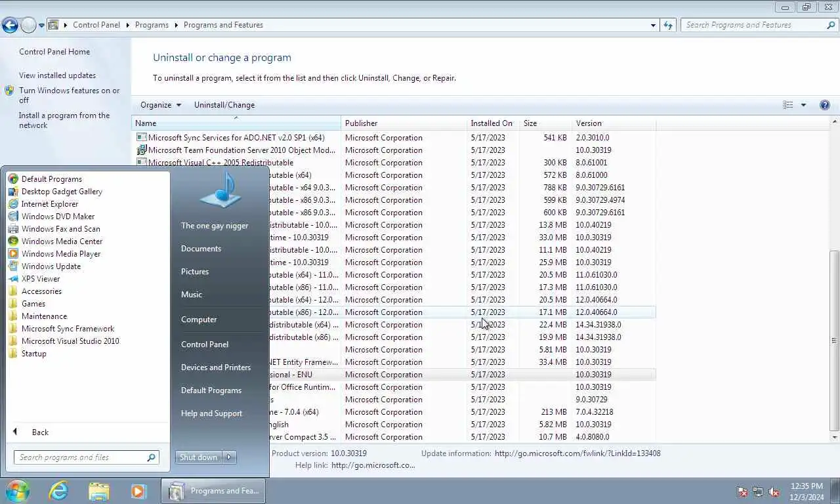
Task: Select Microsoft Team Foundation Server 2010 Object row
Action: click(x=394, y=150)
